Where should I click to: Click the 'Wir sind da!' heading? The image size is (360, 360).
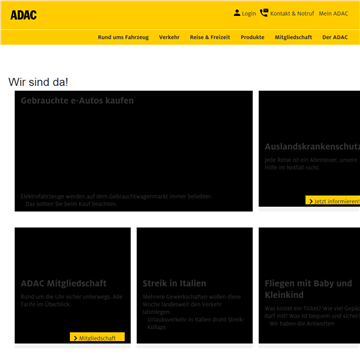[38, 82]
